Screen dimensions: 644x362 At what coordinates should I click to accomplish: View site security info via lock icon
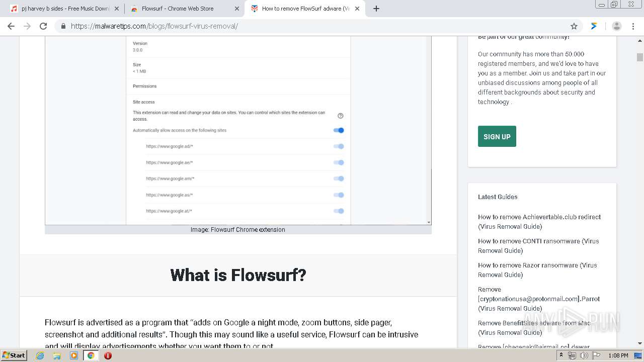(x=63, y=26)
